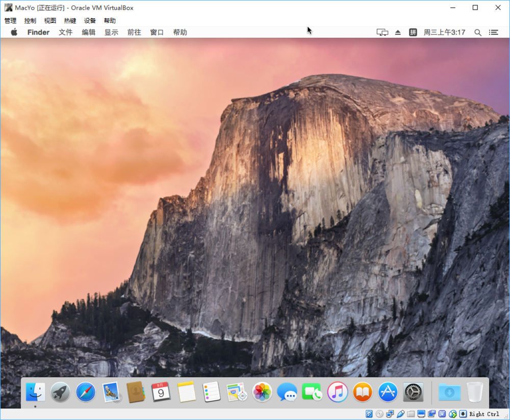
Task: Click VirtualBox hard disk activity indicator
Action: coord(369,414)
